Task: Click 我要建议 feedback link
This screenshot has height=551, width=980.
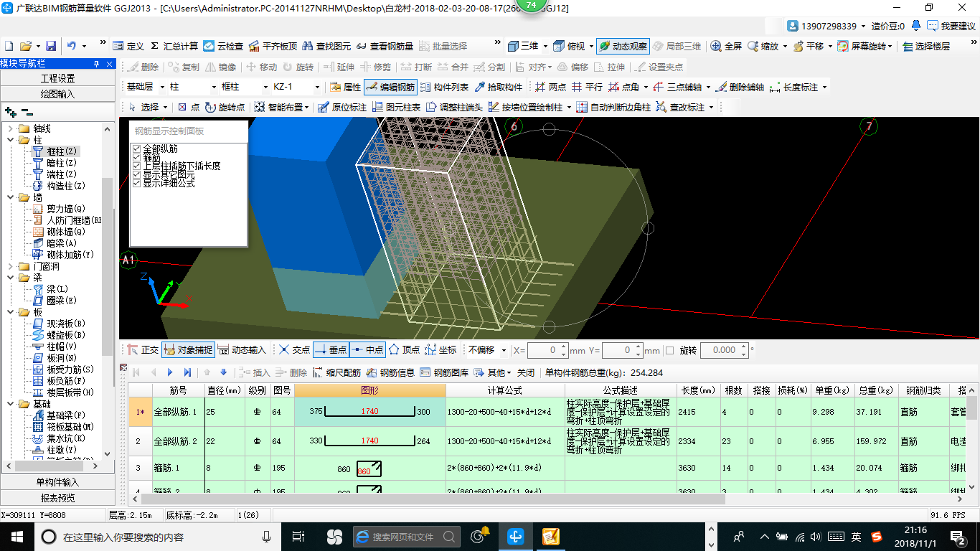Action: [951, 26]
